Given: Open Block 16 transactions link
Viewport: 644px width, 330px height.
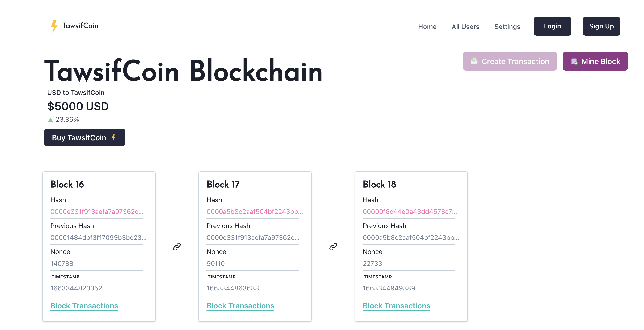Looking at the screenshot, I should [84, 306].
